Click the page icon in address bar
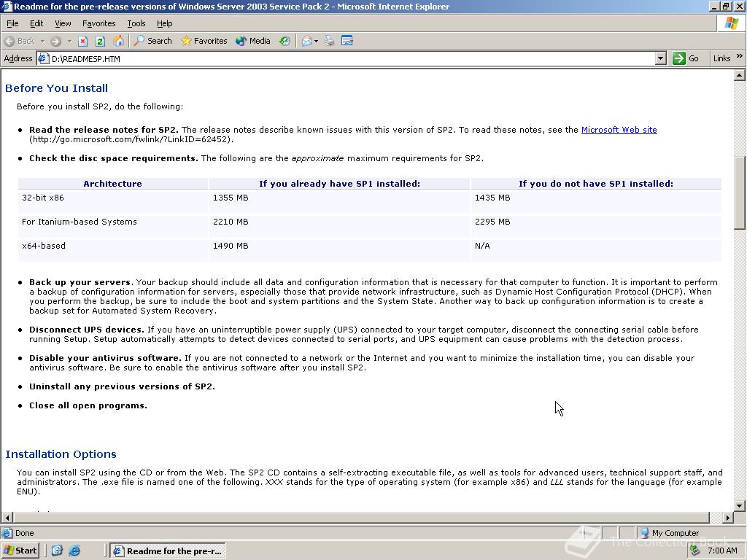Viewport: 747px width, 560px height. (x=44, y=58)
